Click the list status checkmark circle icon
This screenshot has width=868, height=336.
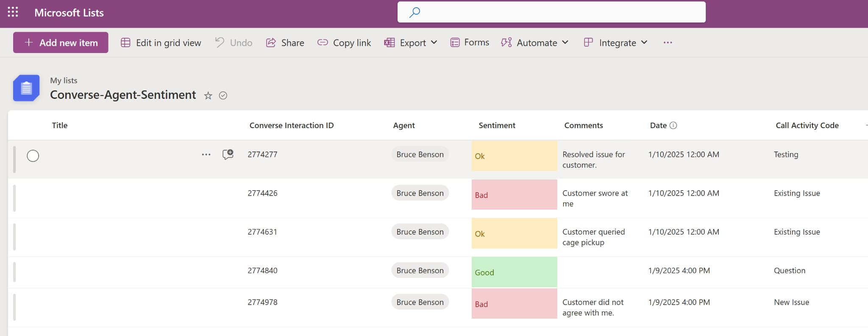(223, 96)
